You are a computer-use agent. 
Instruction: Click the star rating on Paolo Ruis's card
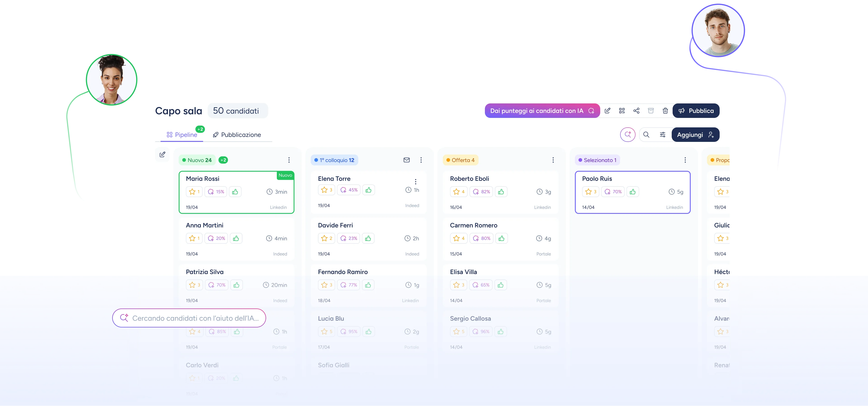(591, 191)
